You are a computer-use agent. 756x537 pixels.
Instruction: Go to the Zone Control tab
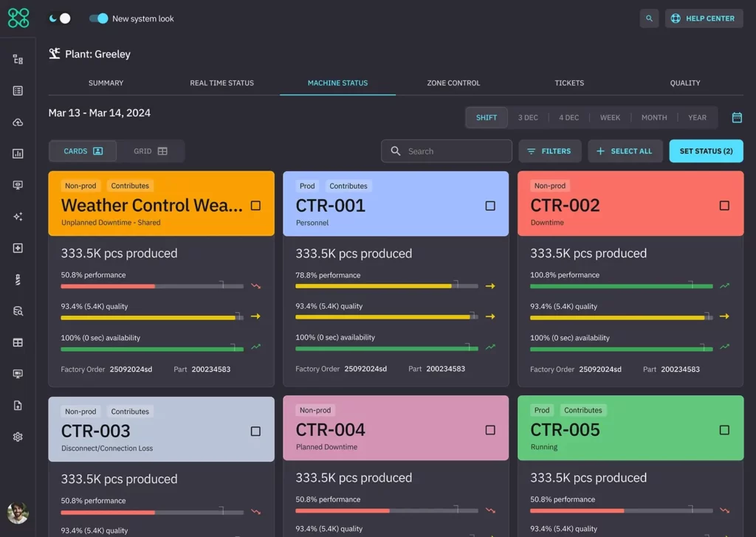[x=453, y=83]
